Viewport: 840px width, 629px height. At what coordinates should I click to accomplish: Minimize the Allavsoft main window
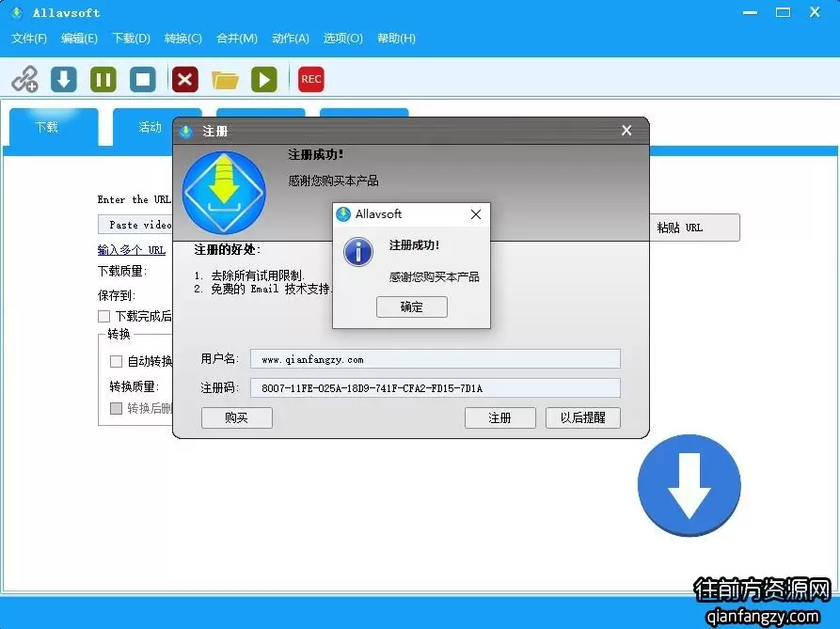750,12
